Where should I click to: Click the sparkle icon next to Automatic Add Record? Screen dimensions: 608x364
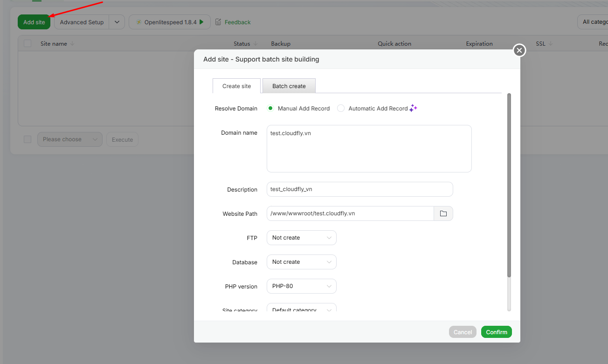click(x=413, y=108)
